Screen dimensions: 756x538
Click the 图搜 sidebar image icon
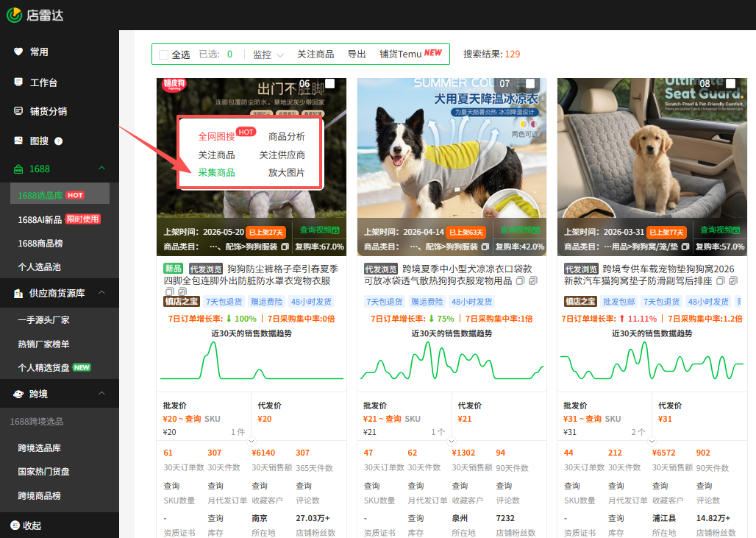18,141
